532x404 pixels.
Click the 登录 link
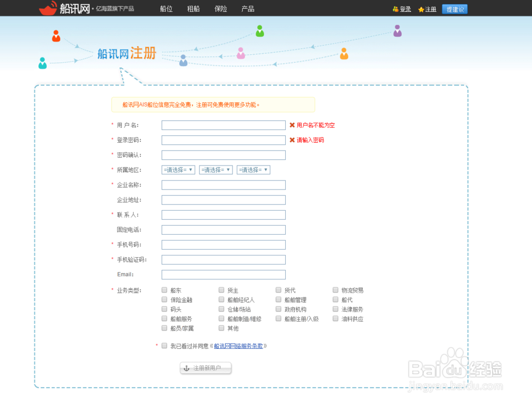click(405, 10)
